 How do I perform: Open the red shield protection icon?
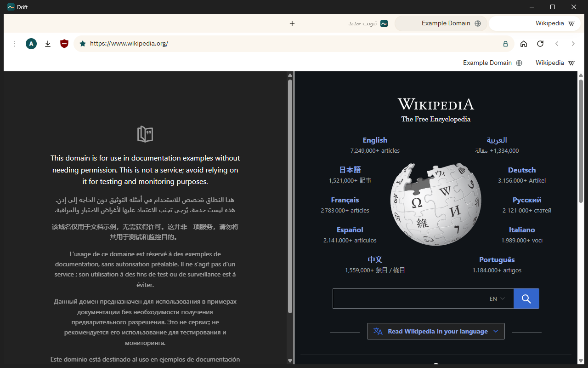(64, 44)
